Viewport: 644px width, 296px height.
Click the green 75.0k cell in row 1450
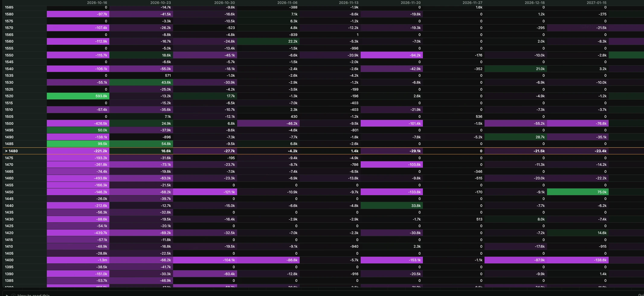coord(578,192)
